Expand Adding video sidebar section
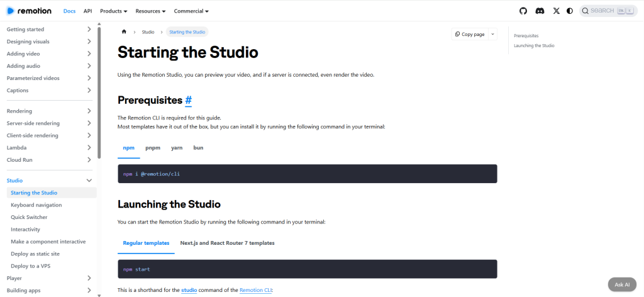 49,54
